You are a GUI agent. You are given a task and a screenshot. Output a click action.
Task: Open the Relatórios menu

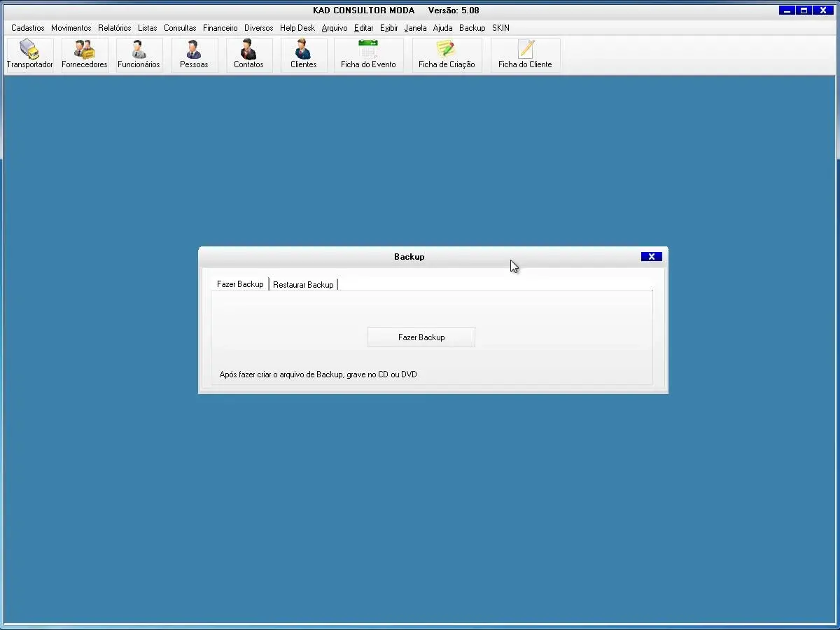114,28
